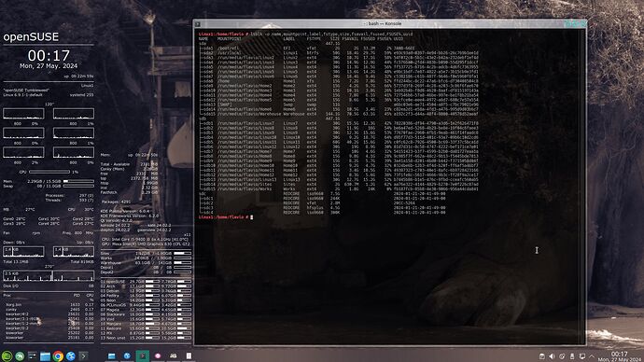
Task: Click the 'openSUSE' heading on the desktop widget
Action: click(31, 37)
